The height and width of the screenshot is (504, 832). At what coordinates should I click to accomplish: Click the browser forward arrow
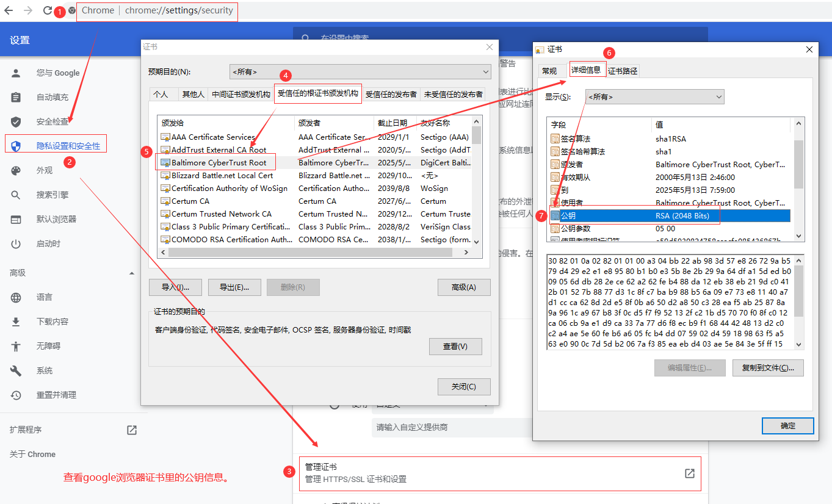[x=27, y=10]
